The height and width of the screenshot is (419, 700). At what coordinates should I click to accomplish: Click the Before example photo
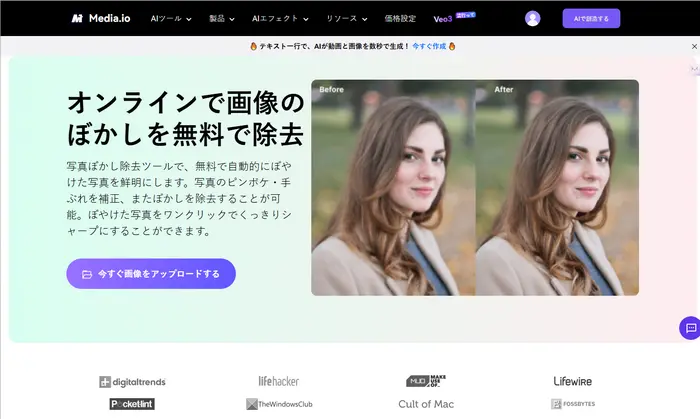[x=393, y=187]
